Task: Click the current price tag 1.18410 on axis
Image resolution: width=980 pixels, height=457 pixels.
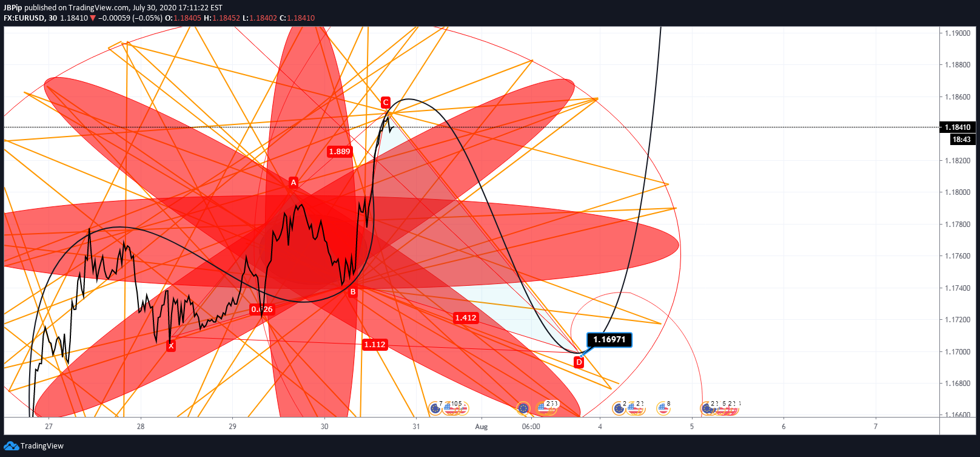Action: [x=958, y=127]
